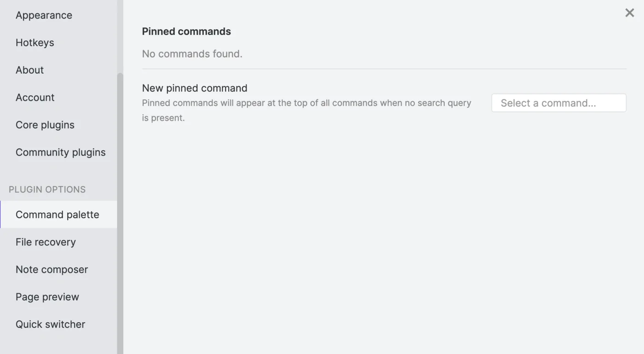Select the Command palette plugin options

(57, 215)
